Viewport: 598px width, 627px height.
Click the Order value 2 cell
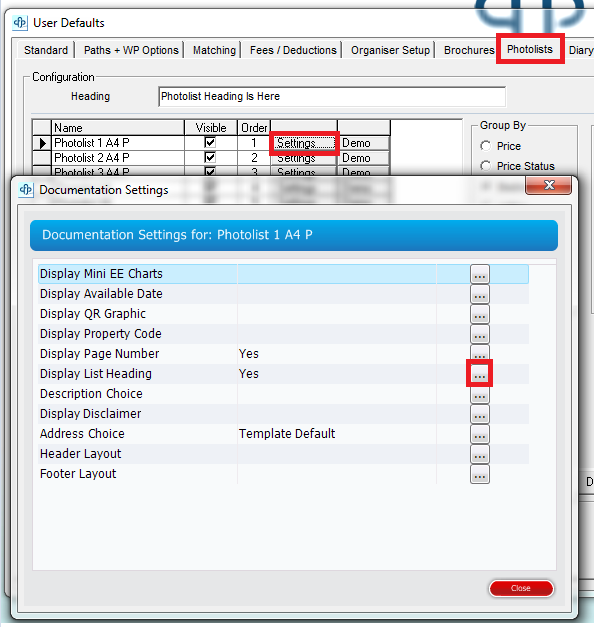pyautogui.click(x=254, y=158)
